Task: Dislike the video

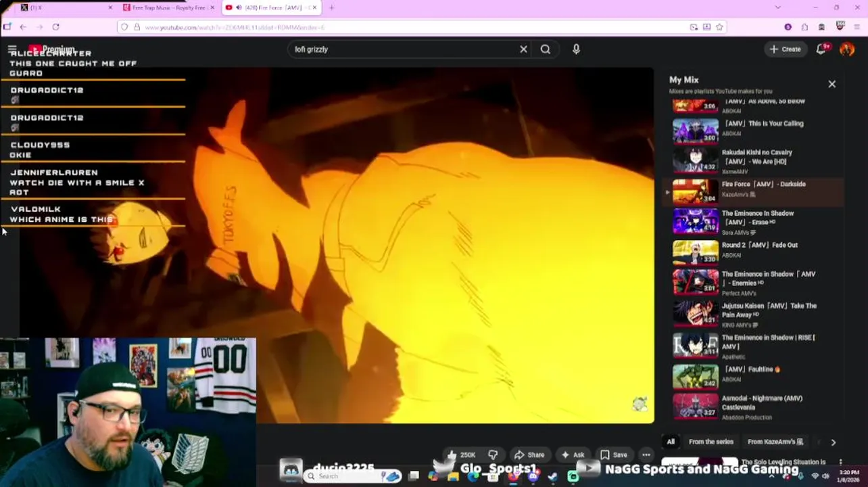Action: (493, 455)
